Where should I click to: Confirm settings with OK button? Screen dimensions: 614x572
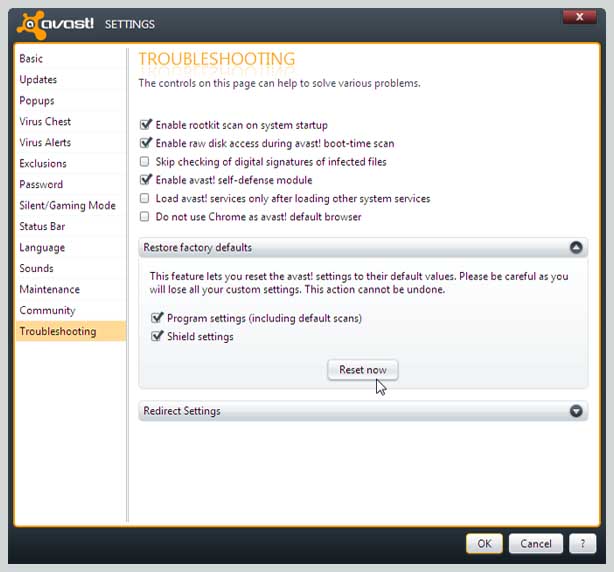484,543
